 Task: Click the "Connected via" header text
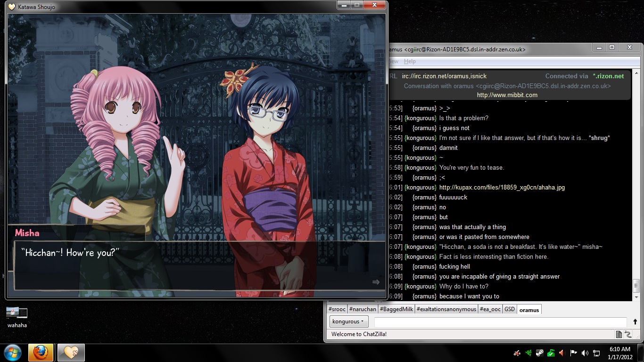click(567, 76)
